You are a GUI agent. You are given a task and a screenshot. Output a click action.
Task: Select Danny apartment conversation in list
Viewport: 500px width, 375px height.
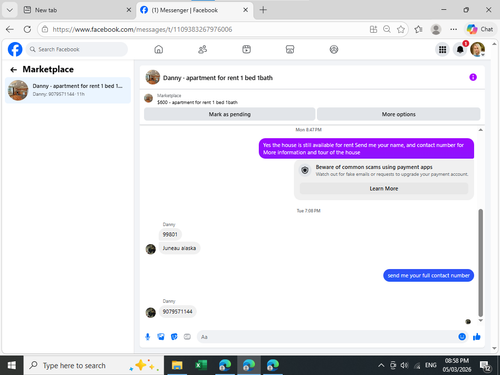pyautogui.click(x=68, y=90)
